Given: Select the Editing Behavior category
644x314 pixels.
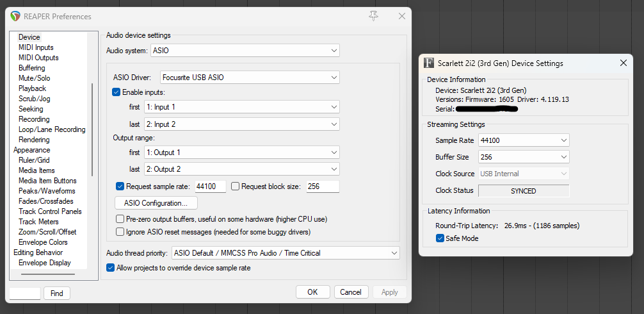Looking at the screenshot, I should click(x=38, y=252).
